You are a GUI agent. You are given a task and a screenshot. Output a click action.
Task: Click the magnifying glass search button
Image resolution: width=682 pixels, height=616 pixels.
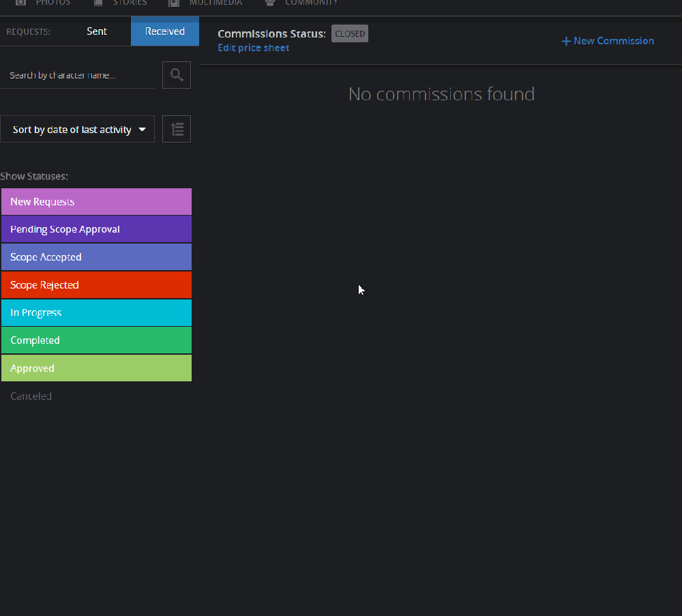pos(177,75)
